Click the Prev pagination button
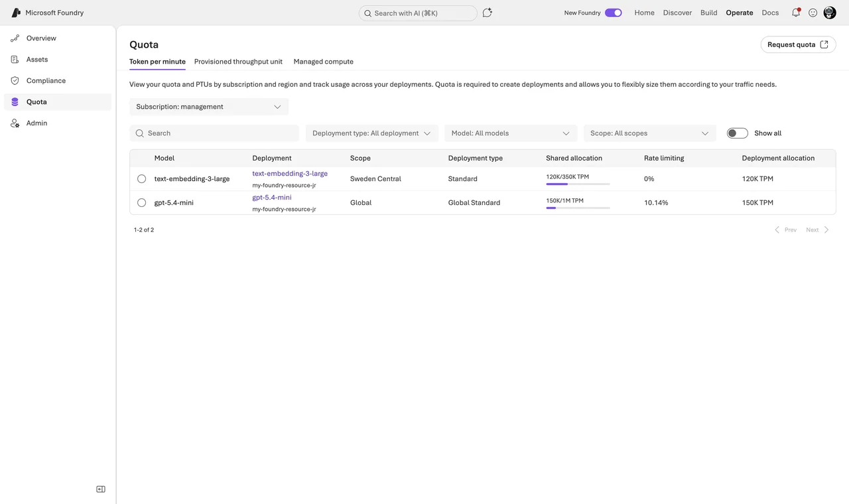 click(x=785, y=230)
